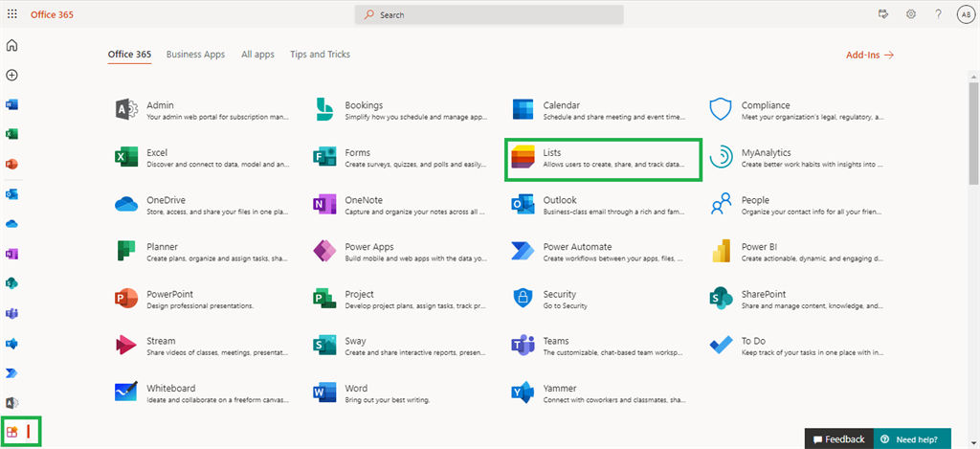Launch the Sway app tile

point(400,346)
